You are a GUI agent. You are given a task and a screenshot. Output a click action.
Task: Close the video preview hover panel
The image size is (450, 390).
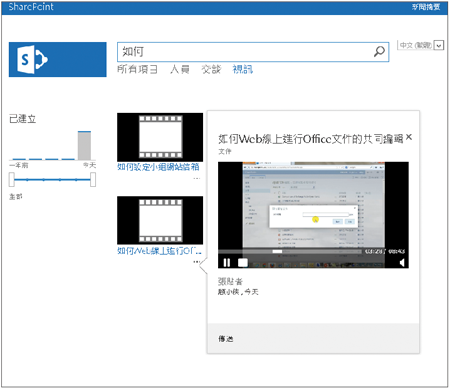pyautogui.click(x=409, y=137)
